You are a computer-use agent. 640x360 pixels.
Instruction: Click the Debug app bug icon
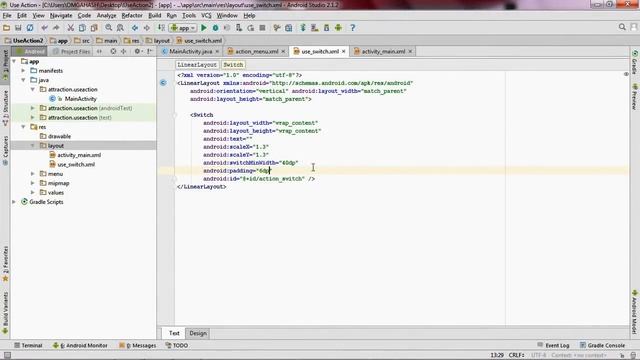[x=215, y=28]
